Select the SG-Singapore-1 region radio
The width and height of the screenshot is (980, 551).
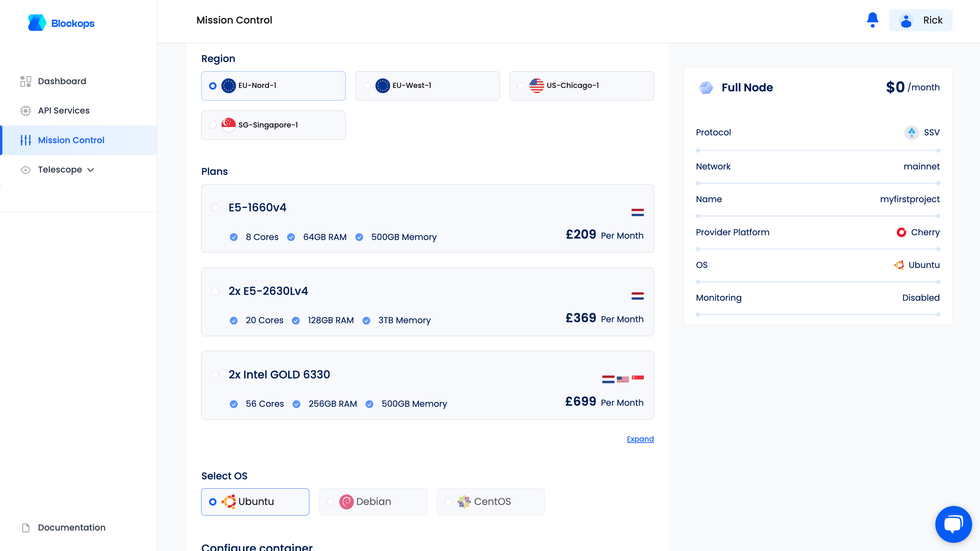(x=213, y=125)
